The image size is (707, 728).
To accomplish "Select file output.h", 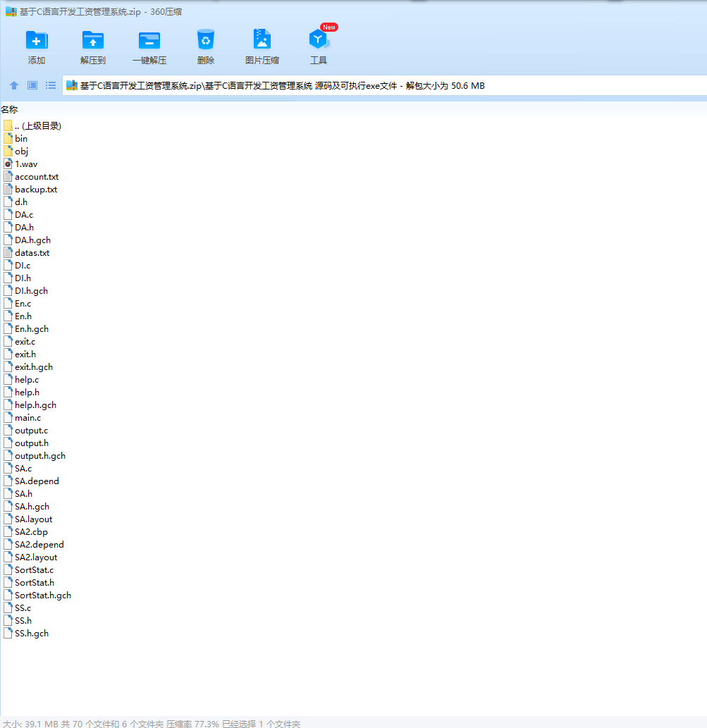I will (x=25, y=443).
